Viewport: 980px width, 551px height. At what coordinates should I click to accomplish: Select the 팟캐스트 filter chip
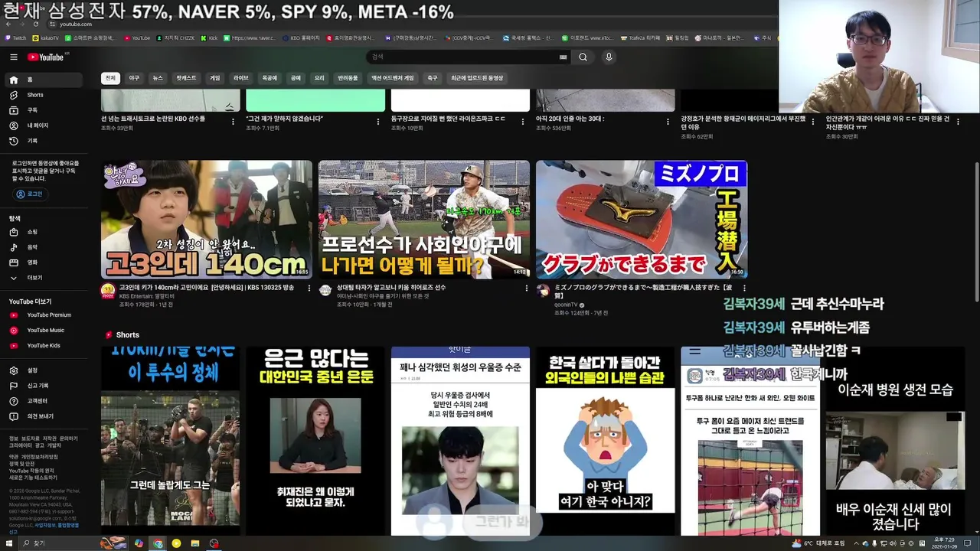pyautogui.click(x=186, y=78)
